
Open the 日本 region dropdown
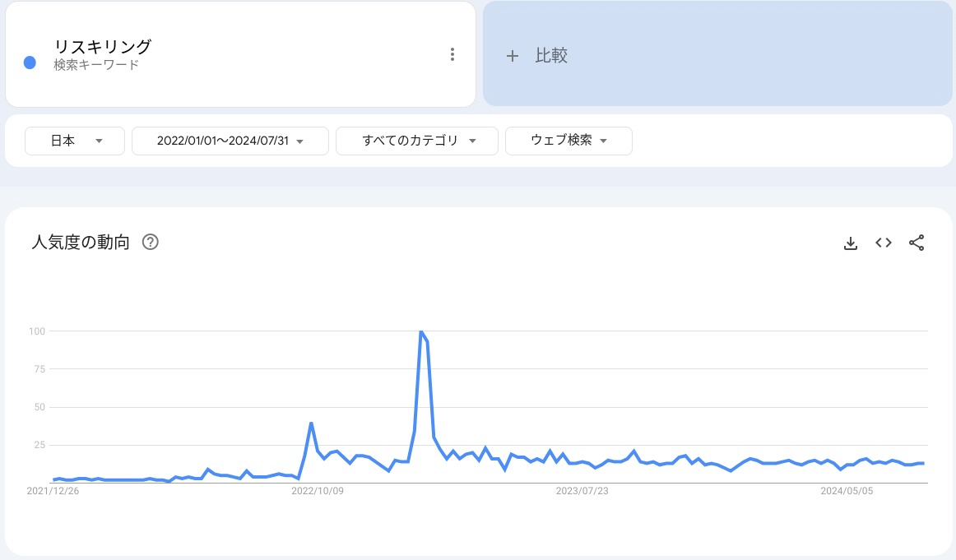click(x=75, y=141)
